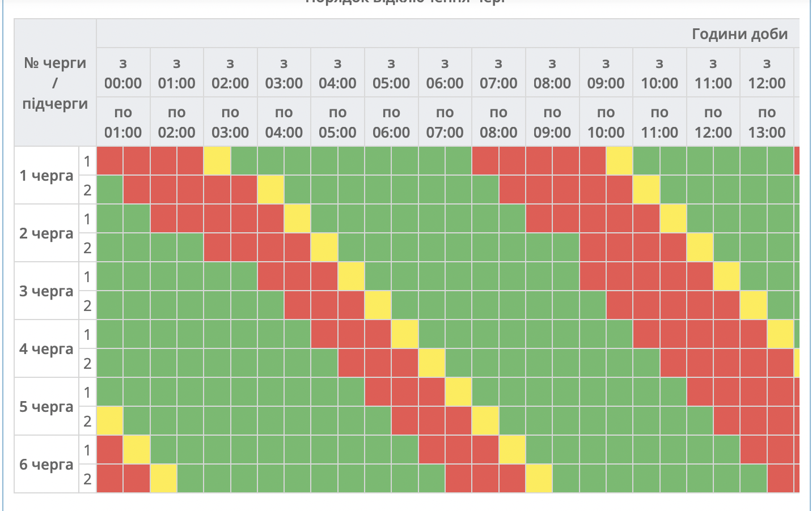Click yellow 10:30 cell in 2 черга subqueue 1
Screen dimensions: 812x511
click(673, 219)
